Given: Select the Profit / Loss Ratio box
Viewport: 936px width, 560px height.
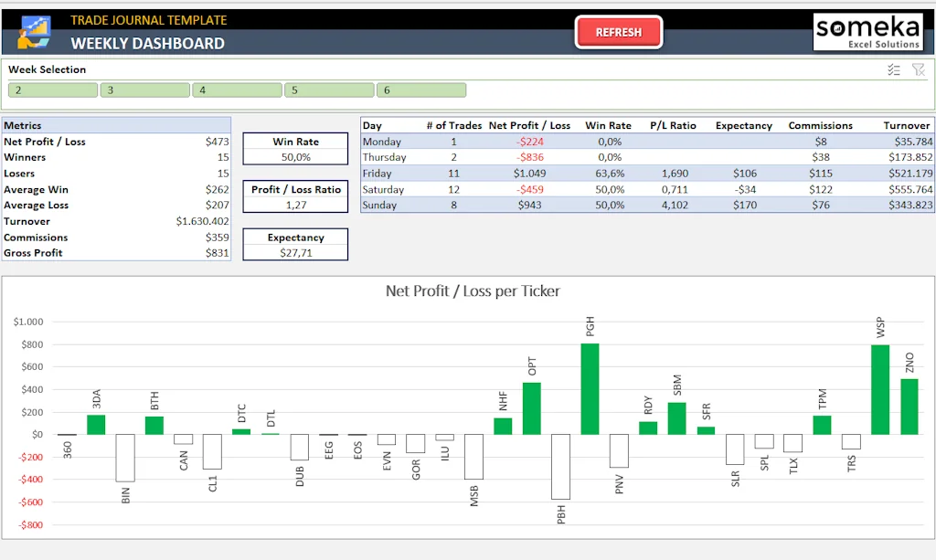Looking at the screenshot, I should coord(294,195).
